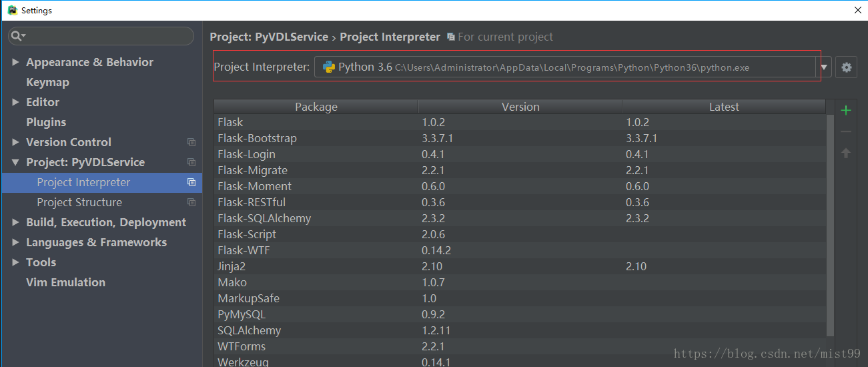Select the Jinja2 package row
This screenshot has width=868, height=367.
point(520,266)
